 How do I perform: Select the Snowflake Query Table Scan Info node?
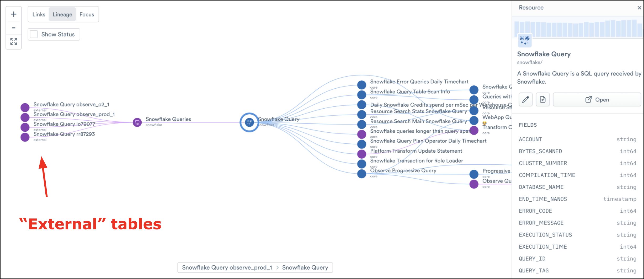pos(362,95)
